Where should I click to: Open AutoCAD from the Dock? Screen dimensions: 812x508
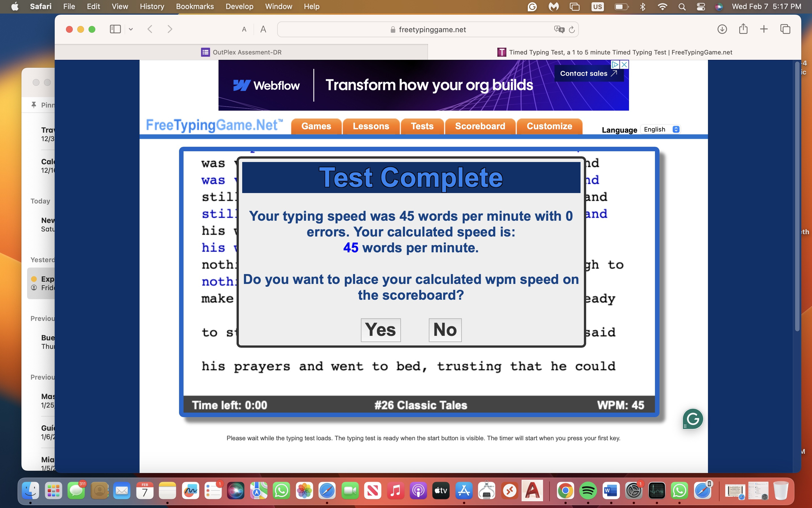[532, 491]
